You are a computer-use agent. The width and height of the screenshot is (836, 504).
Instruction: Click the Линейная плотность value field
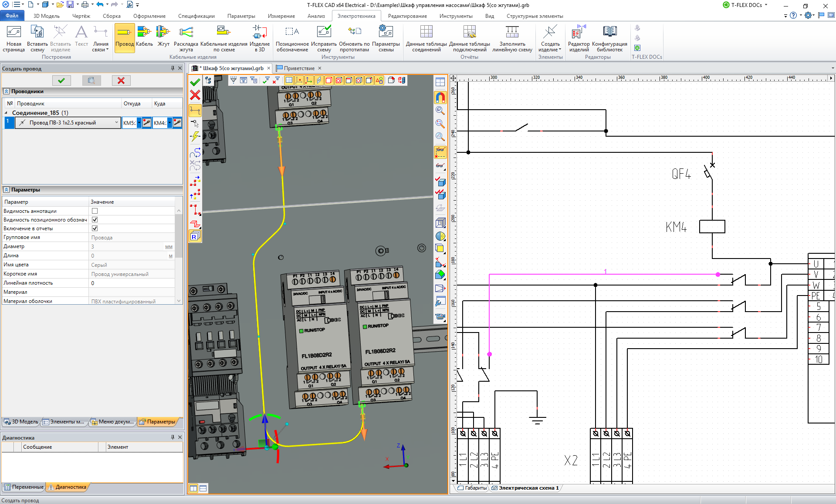[x=132, y=283]
